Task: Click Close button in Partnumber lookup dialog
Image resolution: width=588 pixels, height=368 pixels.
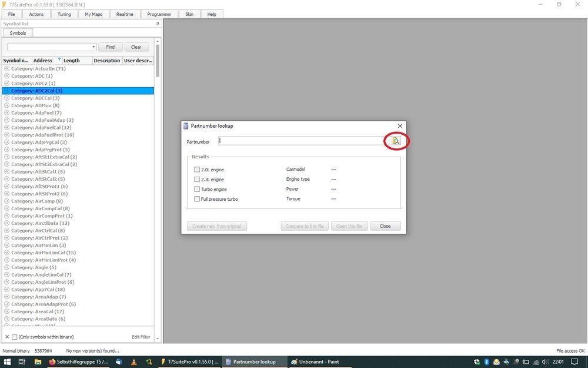Action: click(385, 226)
